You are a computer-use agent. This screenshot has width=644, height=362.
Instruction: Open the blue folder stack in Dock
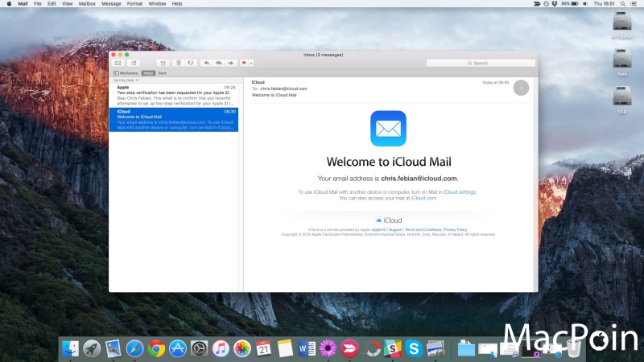(x=466, y=349)
